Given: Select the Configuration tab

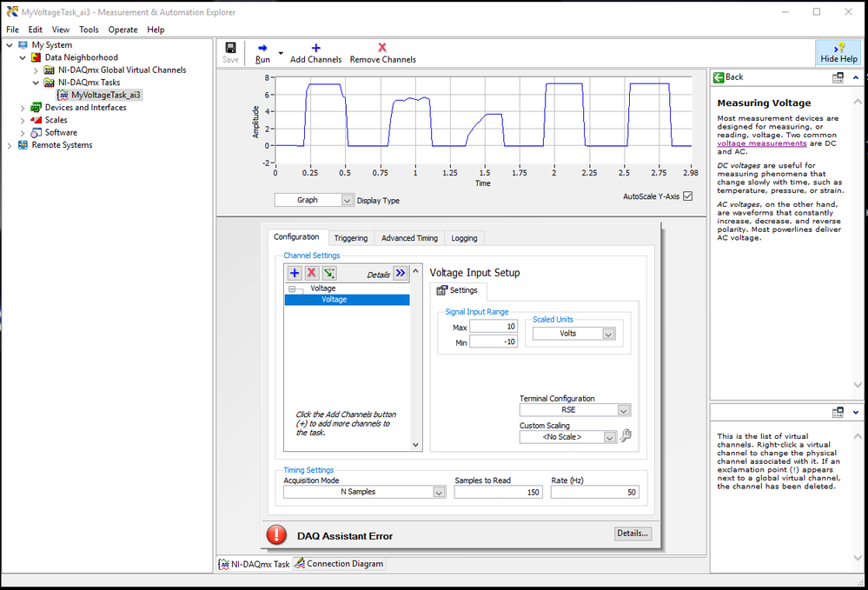Looking at the screenshot, I should (x=296, y=237).
